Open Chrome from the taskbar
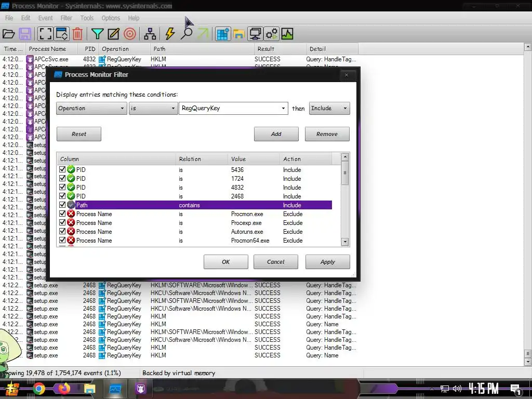 38,389
